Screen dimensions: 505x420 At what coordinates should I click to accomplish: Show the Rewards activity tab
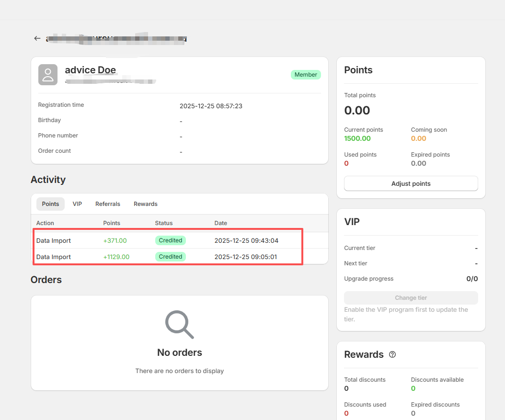145,204
